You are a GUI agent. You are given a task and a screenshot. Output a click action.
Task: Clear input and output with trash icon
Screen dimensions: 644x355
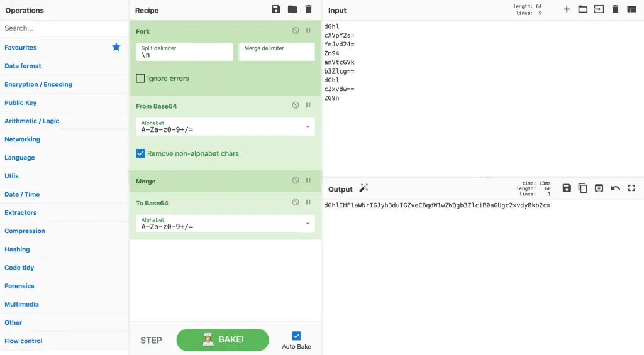[x=615, y=9]
